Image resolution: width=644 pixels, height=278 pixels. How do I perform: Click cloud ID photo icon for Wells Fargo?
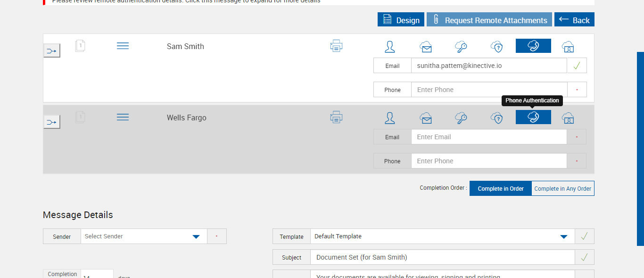pos(568,118)
